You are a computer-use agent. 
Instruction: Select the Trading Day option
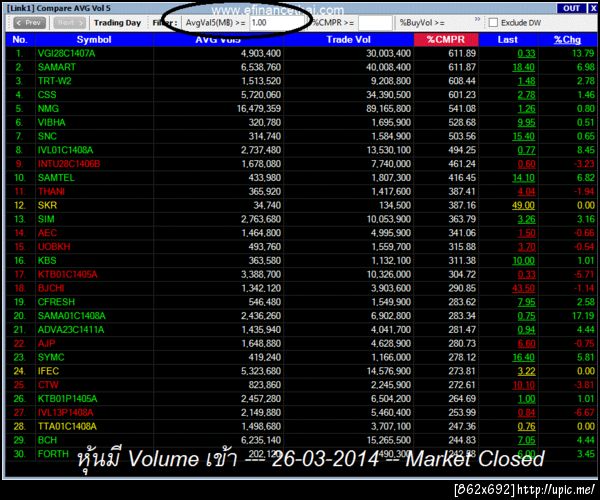[117, 23]
